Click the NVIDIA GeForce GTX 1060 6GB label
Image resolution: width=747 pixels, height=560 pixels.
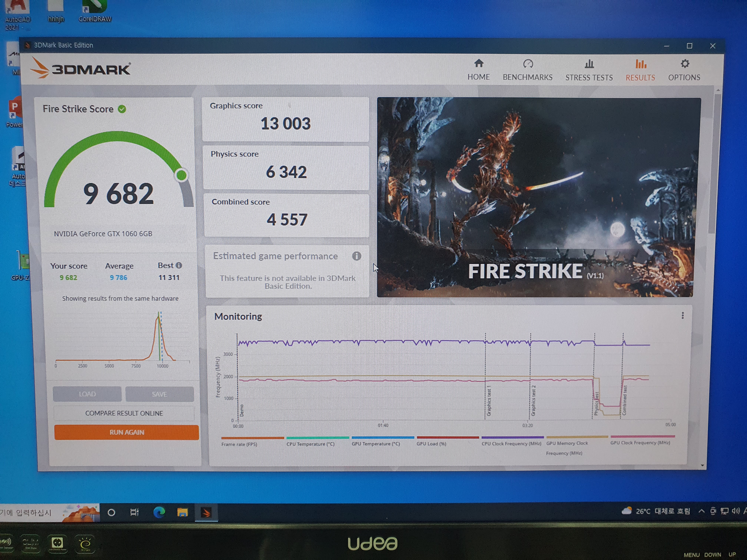coord(103,234)
